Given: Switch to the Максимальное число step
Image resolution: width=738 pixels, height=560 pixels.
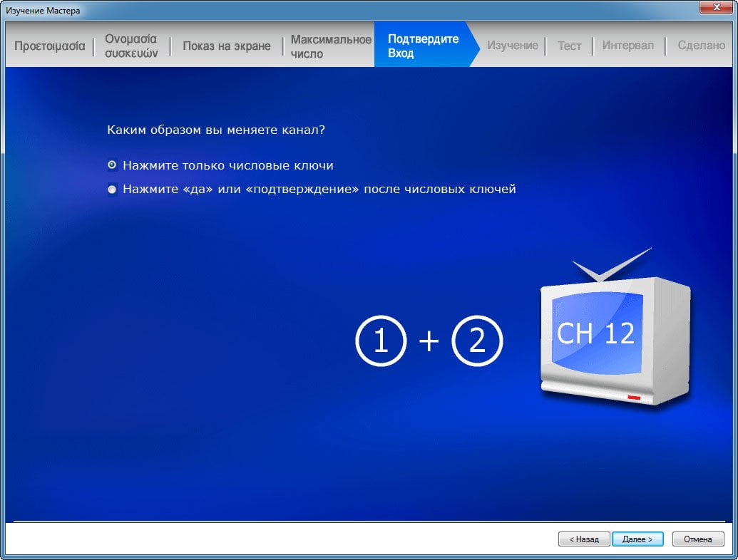Looking at the screenshot, I should tap(330, 46).
